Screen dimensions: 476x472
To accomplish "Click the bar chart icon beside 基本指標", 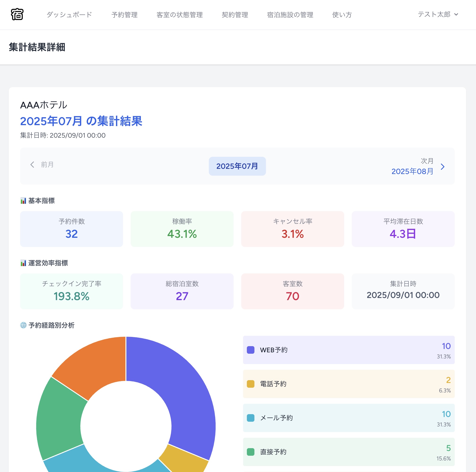I will pos(23,201).
